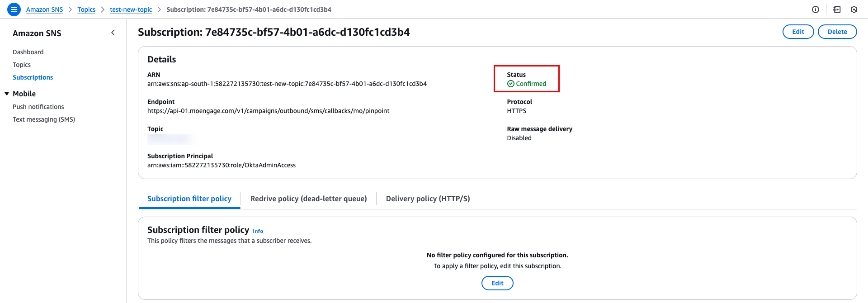Select the Subscription filter policy tab
Screen dimensions: 868x303
tap(189, 199)
